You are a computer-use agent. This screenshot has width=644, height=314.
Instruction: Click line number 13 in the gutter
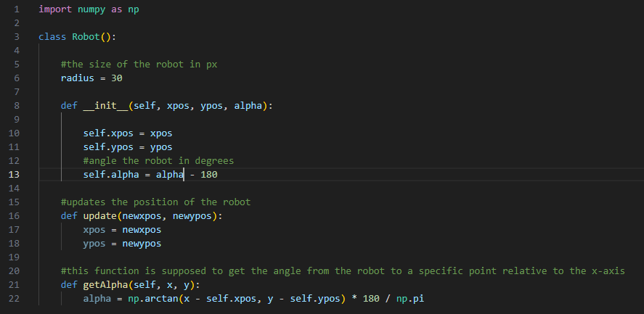point(14,175)
